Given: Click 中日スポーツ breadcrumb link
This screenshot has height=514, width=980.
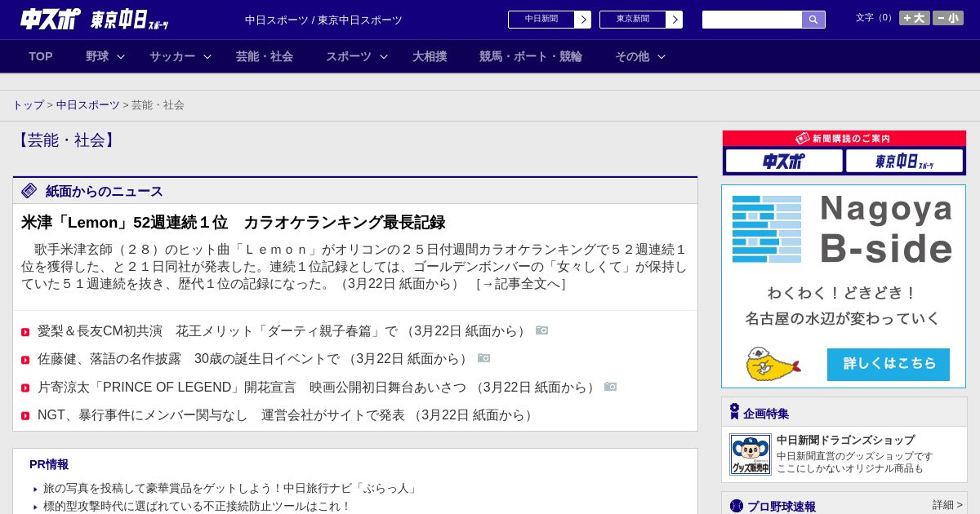Looking at the screenshot, I should coord(88,105).
